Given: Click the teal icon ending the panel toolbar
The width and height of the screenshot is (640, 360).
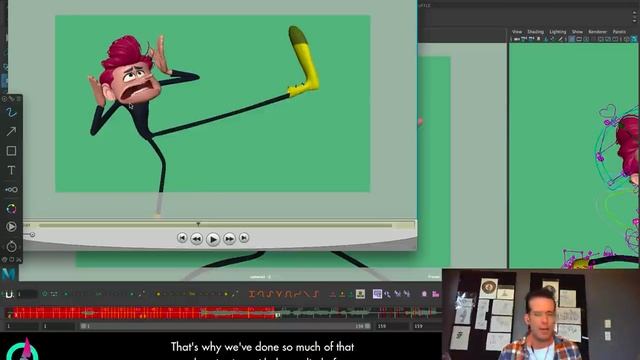Looking at the screenshot, I should point(634,39).
